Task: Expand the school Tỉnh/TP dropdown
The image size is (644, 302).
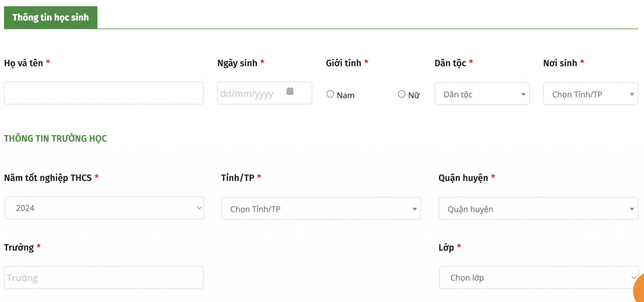Action: pyautogui.click(x=321, y=209)
